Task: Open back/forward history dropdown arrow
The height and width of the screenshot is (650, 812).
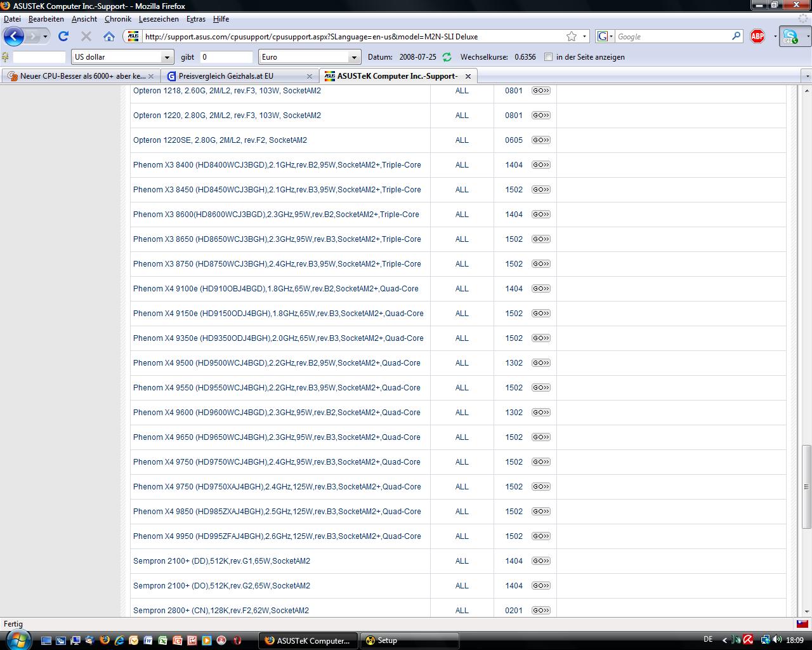Action: coord(45,37)
